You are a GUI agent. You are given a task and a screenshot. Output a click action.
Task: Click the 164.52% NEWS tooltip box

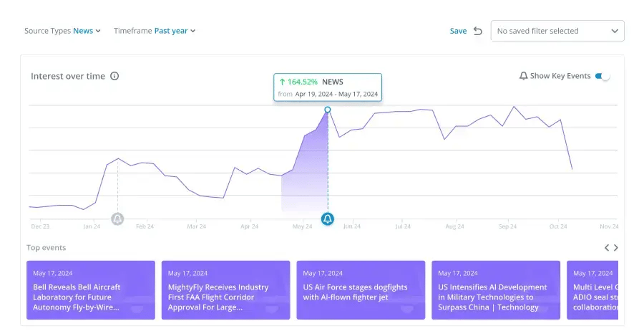(x=328, y=87)
